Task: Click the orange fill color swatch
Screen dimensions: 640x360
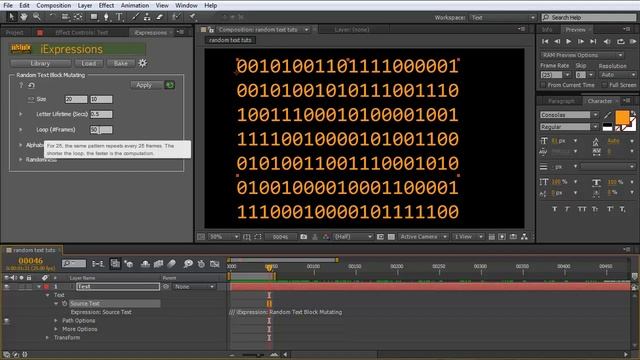Action: pos(622,118)
